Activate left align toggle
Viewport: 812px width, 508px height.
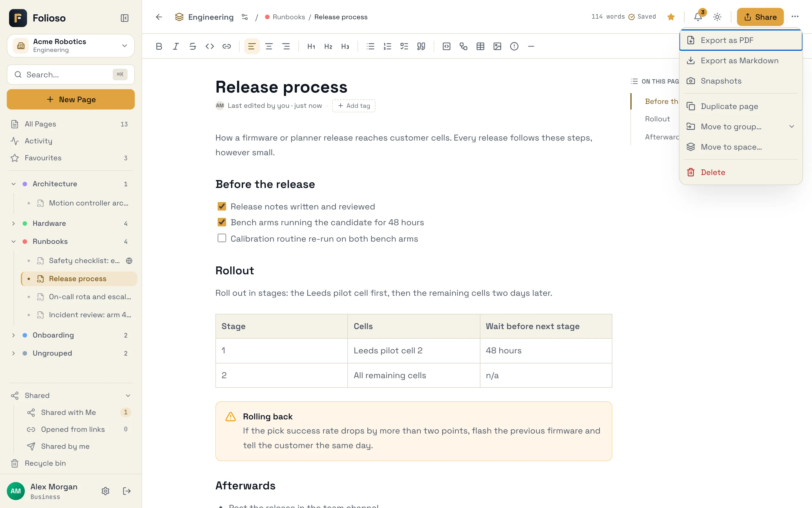tap(252, 46)
